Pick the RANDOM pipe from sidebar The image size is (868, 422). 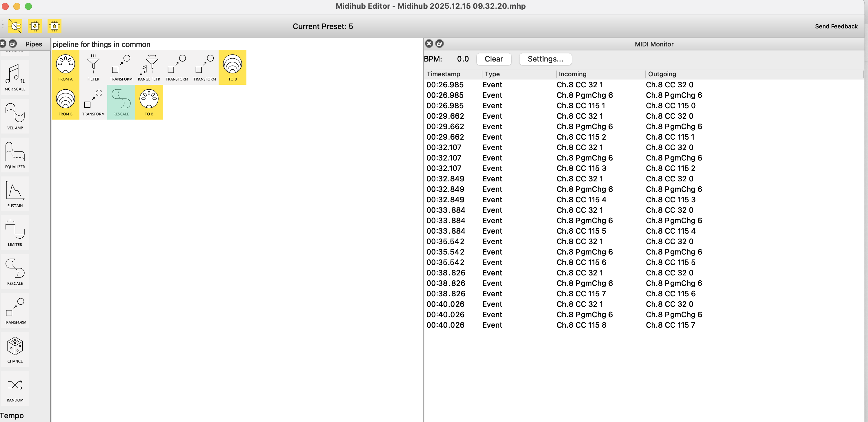(15, 388)
